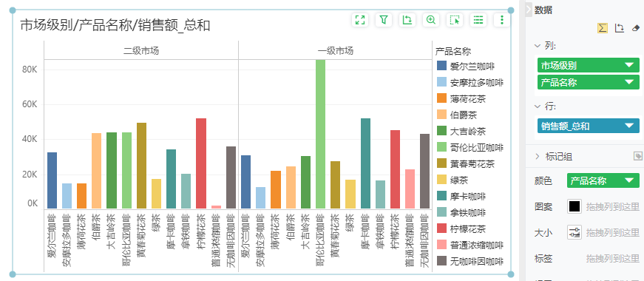The width and height of the screenshot is (644, 281).
Task: Open the 颜色 产品名称 dropdown
Action: tap(603, 180)
